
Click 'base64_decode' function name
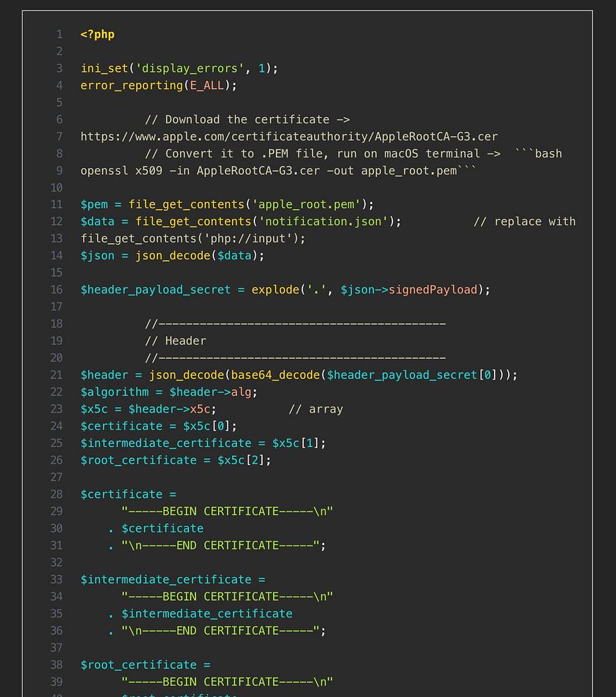click(x=275, y=375)
